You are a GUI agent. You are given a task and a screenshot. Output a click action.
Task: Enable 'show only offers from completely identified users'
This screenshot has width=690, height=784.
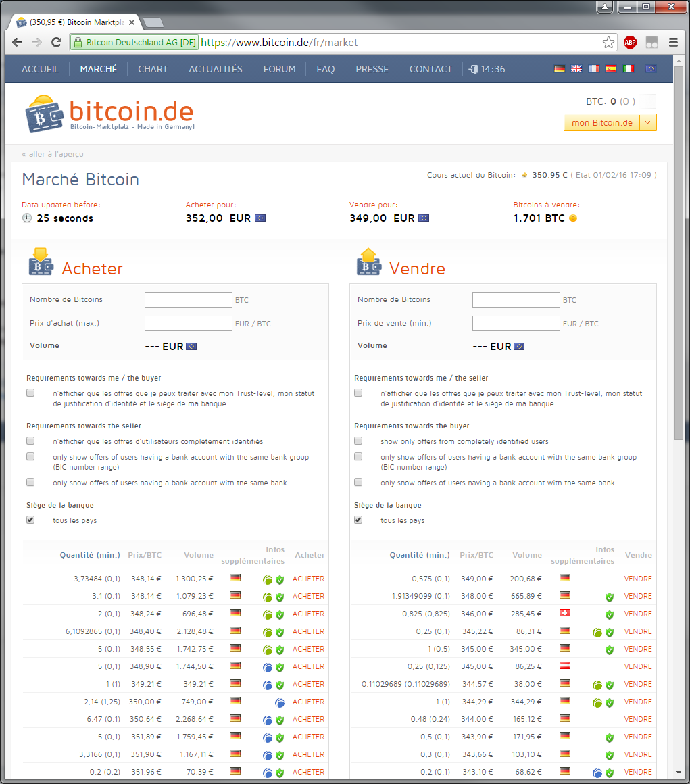point(358,441)
